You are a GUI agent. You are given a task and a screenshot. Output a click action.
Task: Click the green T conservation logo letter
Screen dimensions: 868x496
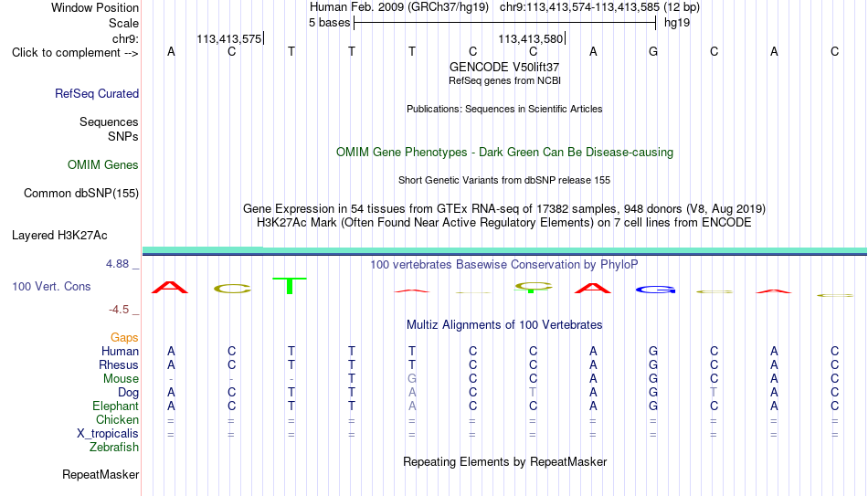point(290,286)
